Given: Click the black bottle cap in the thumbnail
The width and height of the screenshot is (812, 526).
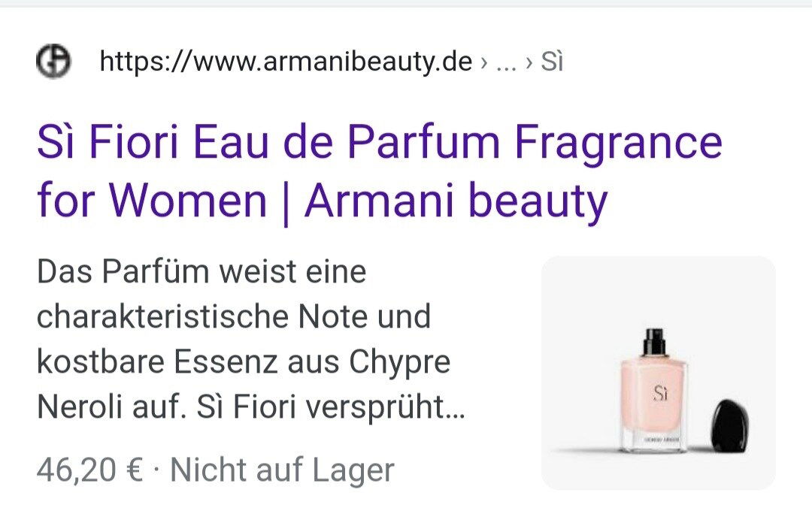Looking at the screenshot, I should coord(730,425).
